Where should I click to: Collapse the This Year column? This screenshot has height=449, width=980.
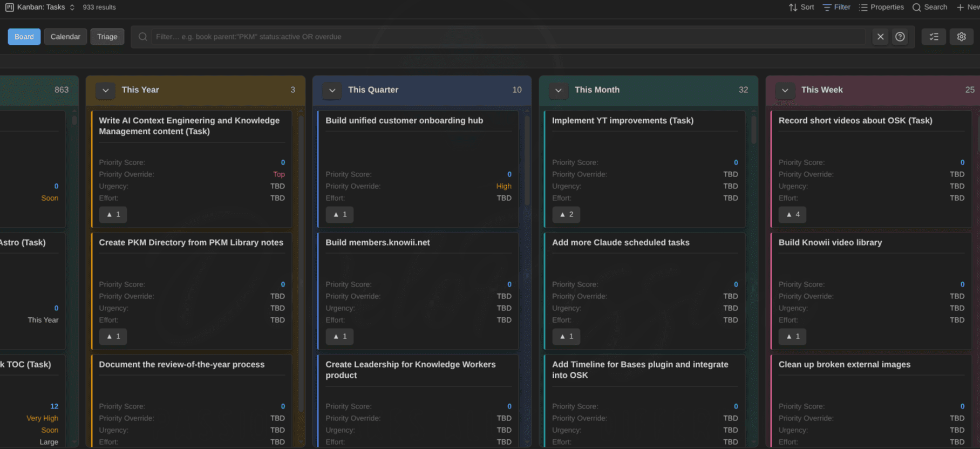click(x=106, y=90)
